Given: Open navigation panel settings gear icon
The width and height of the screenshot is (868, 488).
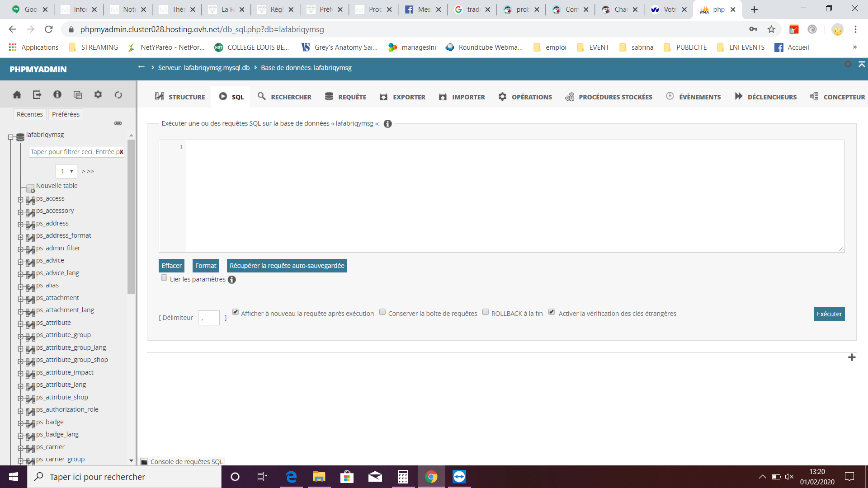Looking at the screenshot, I should point(98,94).
